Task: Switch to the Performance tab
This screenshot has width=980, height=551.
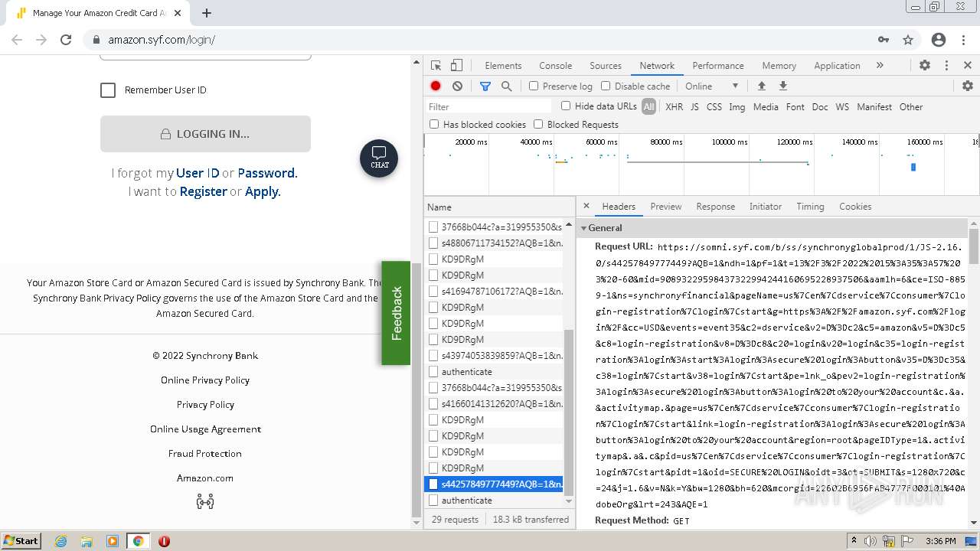Action: (x=718, y=66)
